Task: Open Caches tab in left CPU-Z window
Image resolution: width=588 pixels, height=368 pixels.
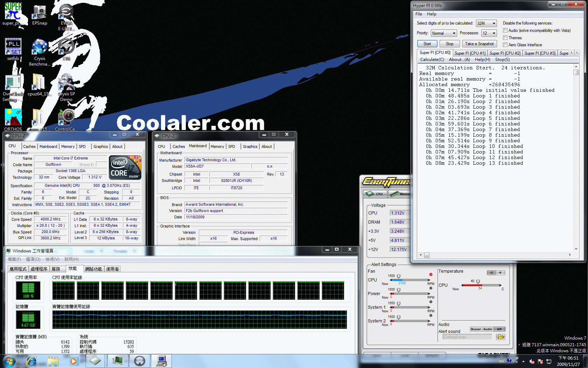Action: (x=29, y=146)
